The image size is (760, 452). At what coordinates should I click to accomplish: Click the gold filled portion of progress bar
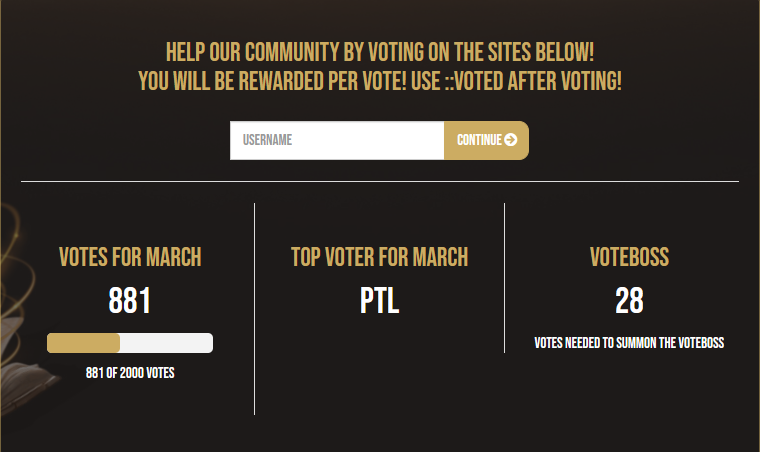point(83,343)
